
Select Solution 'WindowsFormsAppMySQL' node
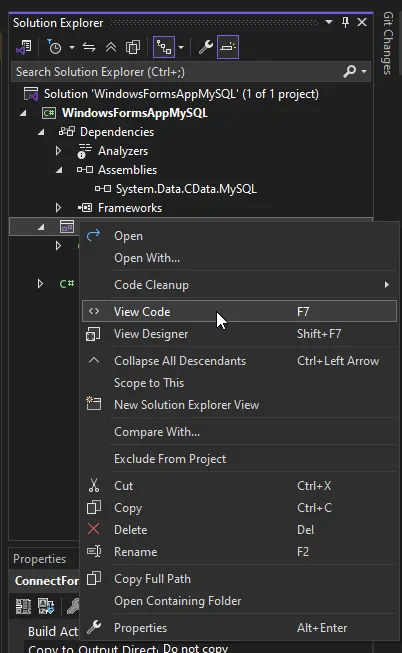[181, 94]
